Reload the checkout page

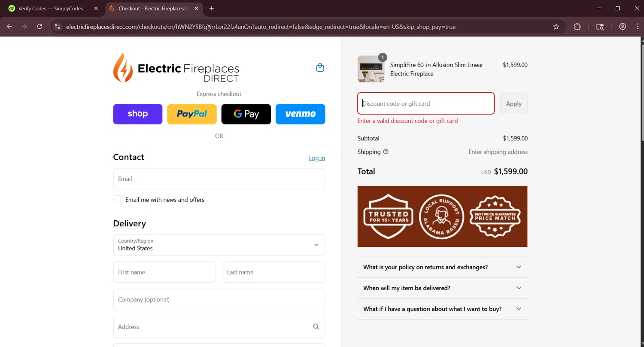(39, 27)
